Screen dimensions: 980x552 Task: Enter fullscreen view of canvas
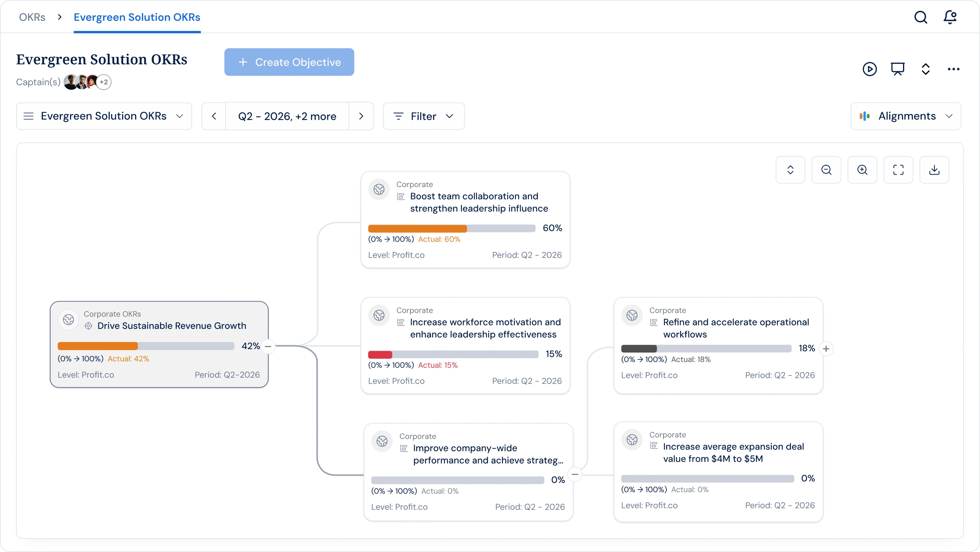point(898,170)
